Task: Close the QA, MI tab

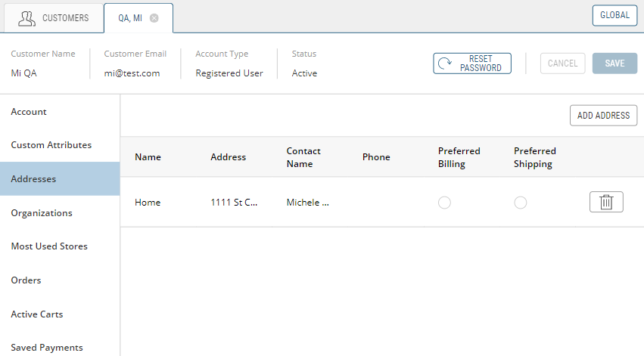Action: (x=154, y=18)
